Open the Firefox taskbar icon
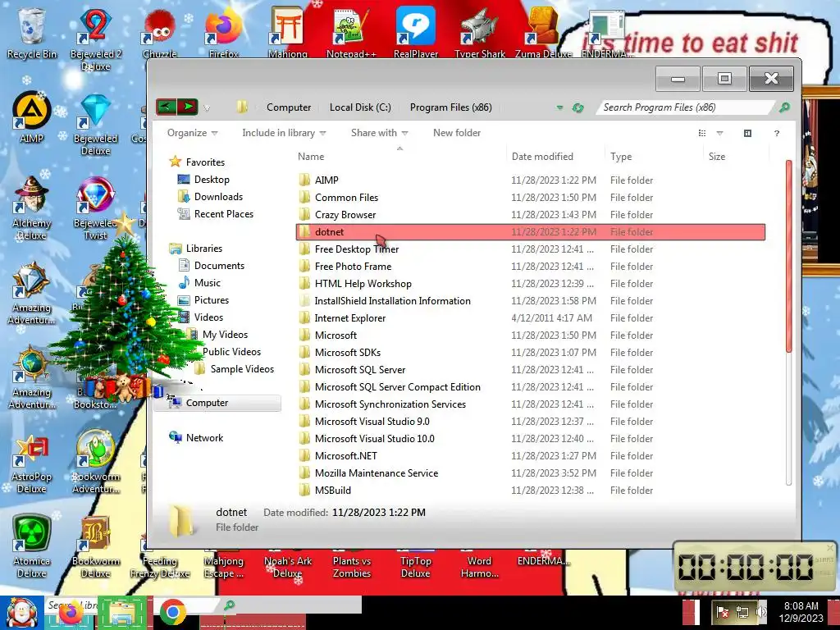The width and height of the screenshot is (840, 630). (71, 614)
